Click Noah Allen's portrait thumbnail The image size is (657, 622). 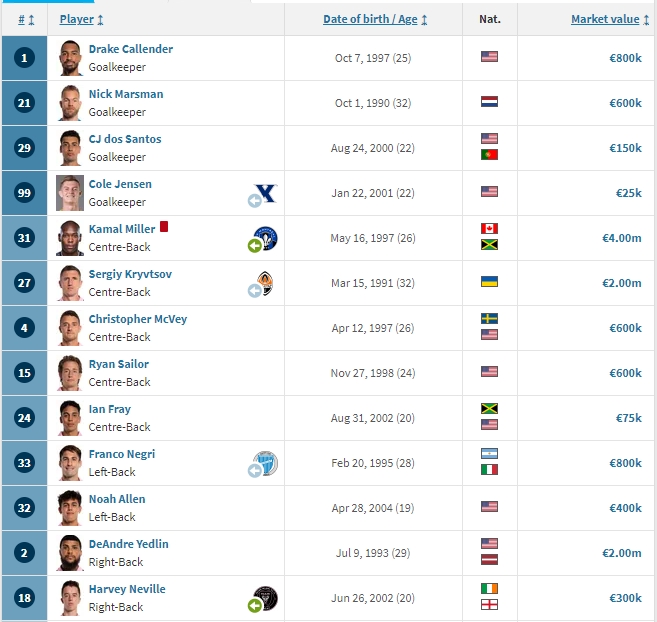click(70, 508)
